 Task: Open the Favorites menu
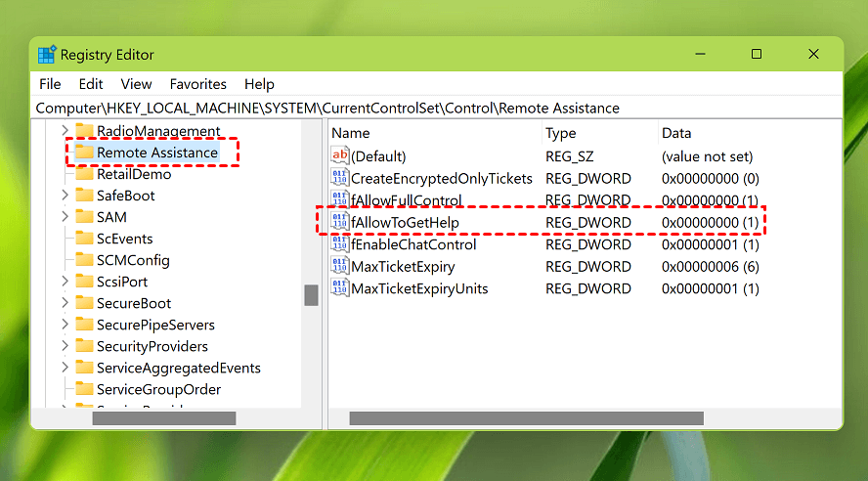(197, 84)
